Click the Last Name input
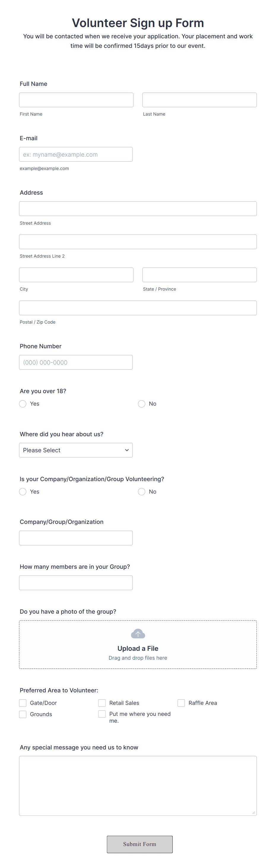This screenshot has width=276, height=868. [199, 100]
